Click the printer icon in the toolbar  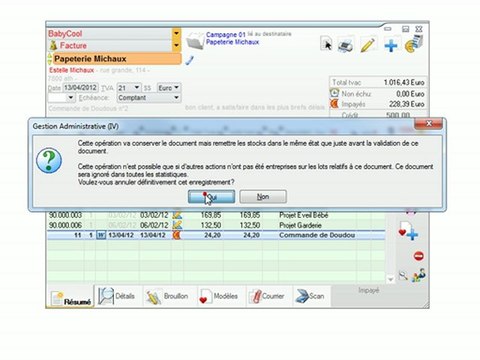(x=346, y=45)
